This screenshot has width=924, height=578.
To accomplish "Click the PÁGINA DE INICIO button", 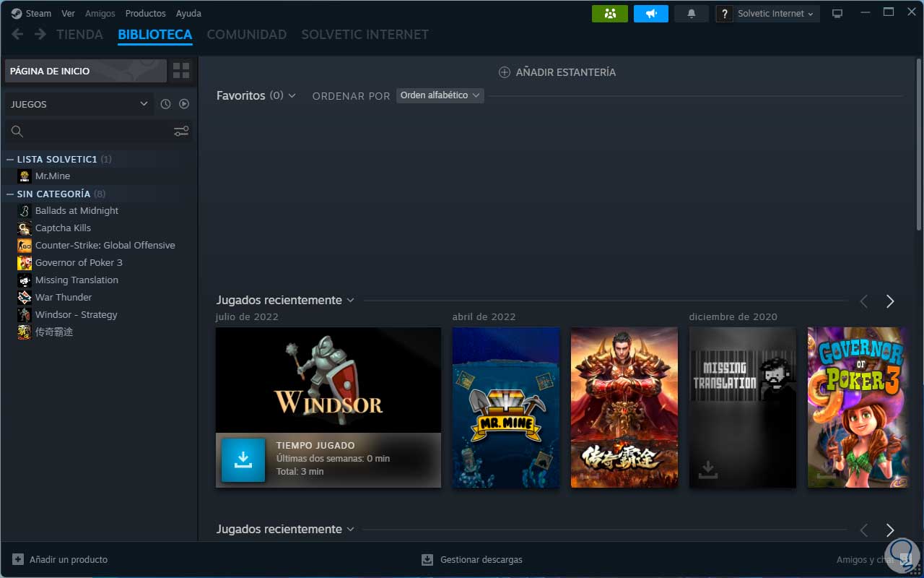I will 86,71.
